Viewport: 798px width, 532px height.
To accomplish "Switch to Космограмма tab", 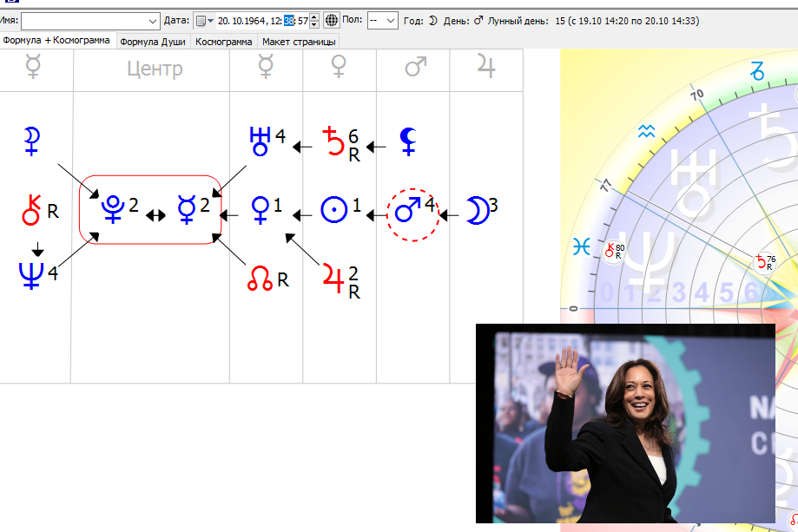I will coord(223,42).
